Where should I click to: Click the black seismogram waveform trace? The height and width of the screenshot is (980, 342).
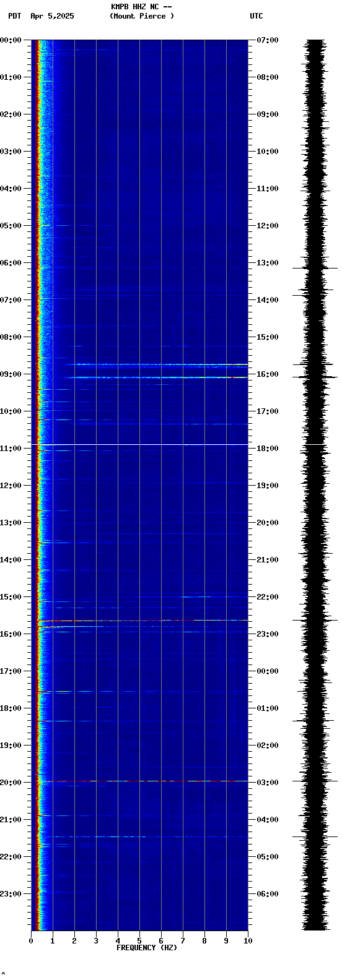[315, 485]
